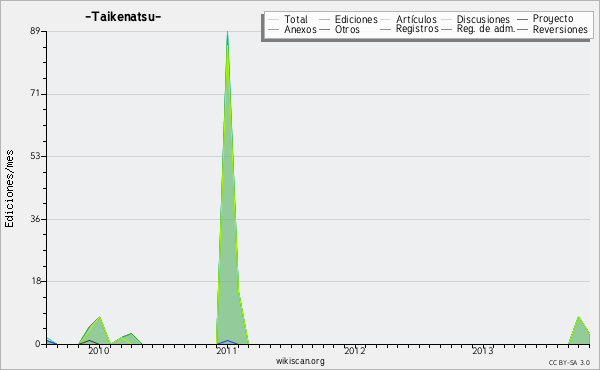Click the CC BY-SA 3.0 license text

click(x=569, y=363)
